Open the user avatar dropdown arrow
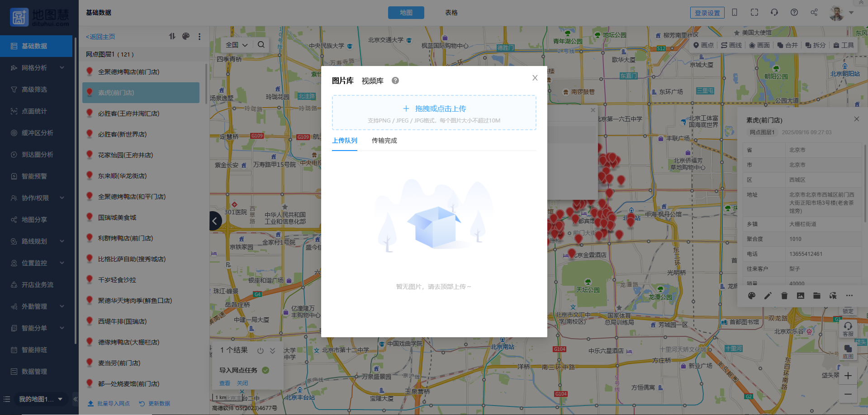 851,13
